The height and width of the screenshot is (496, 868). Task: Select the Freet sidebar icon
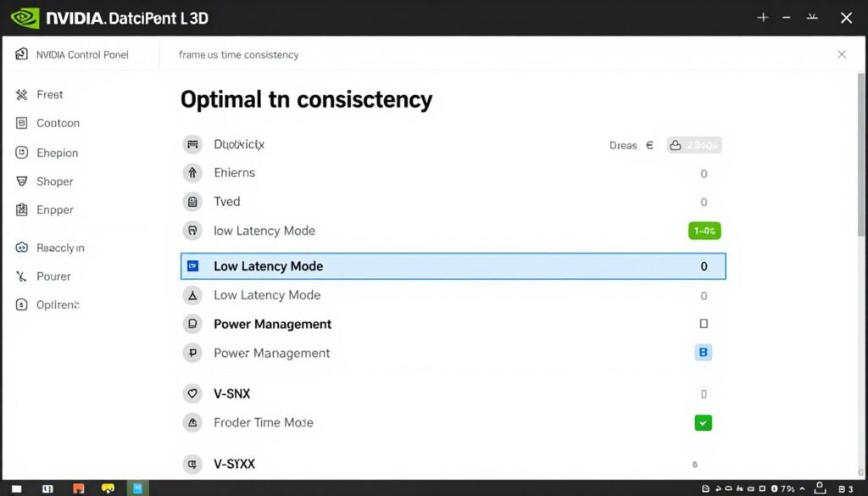[x=23, y=94]
